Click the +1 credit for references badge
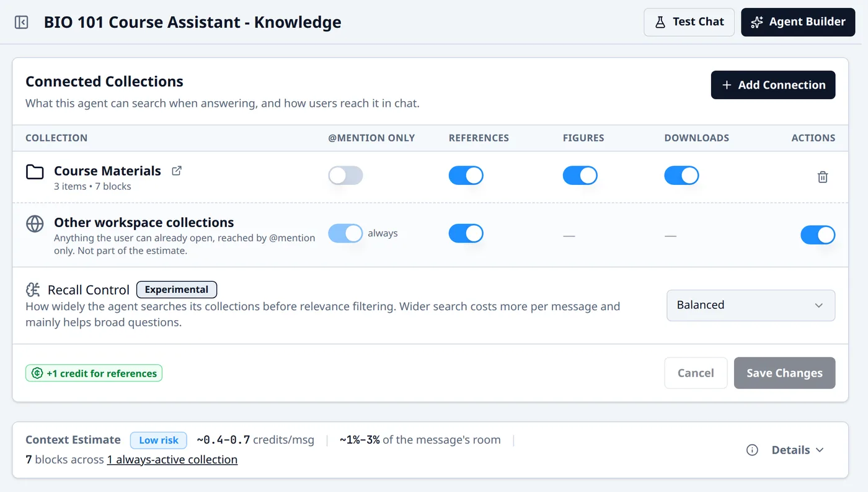 coord(94,373)
